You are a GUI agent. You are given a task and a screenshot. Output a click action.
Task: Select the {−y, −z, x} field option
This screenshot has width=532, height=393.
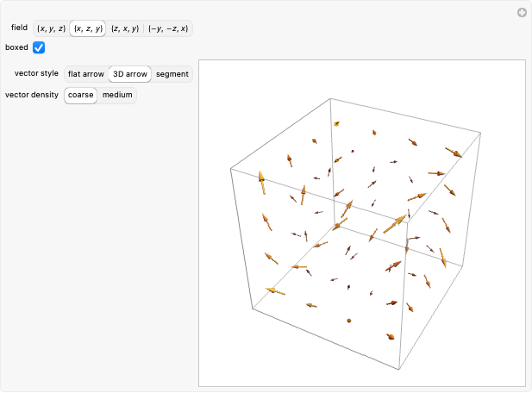168,28
